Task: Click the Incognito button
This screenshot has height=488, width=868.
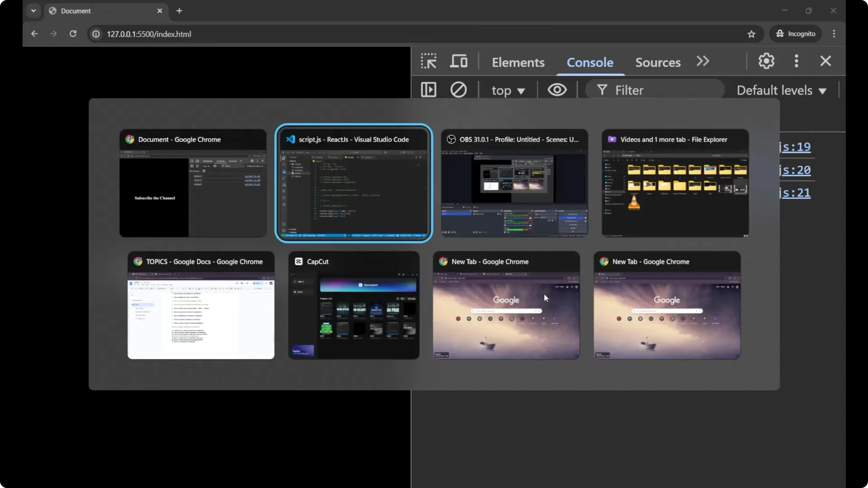Action: (x=796, y=34)
